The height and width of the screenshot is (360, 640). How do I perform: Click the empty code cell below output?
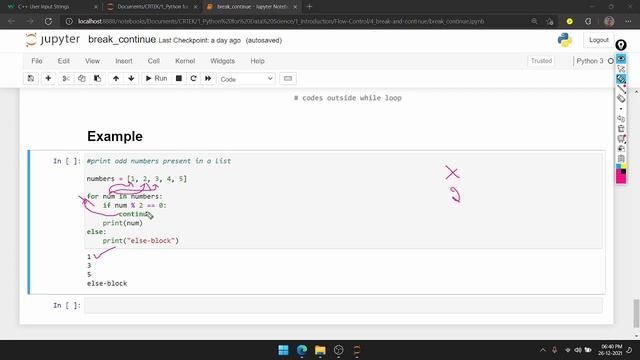tap(343, 305)
